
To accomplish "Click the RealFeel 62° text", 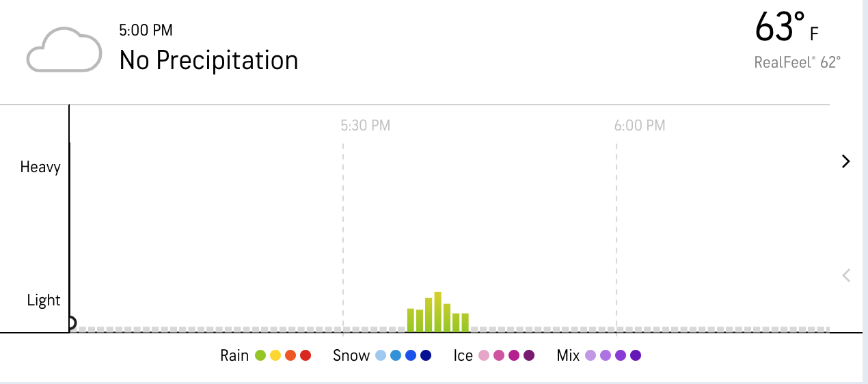I will [x=797, y=63].
